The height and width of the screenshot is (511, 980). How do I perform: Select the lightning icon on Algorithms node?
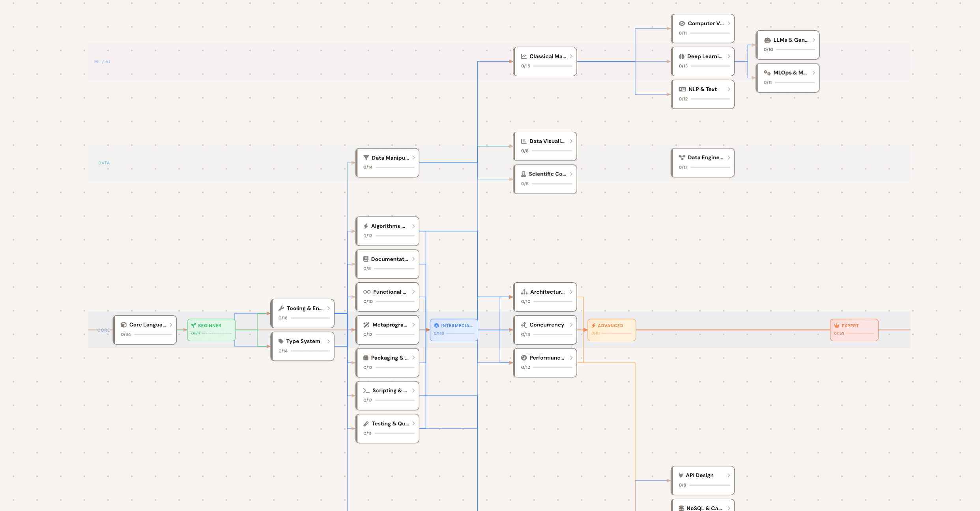pyautogui.click(x=366, y=226)
